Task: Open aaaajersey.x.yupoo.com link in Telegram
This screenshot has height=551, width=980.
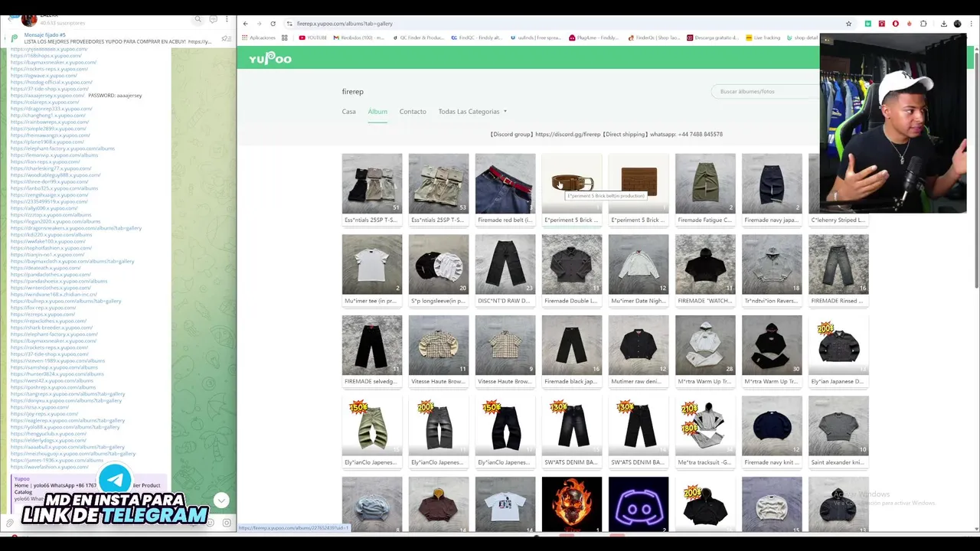Action: [47, 96]
